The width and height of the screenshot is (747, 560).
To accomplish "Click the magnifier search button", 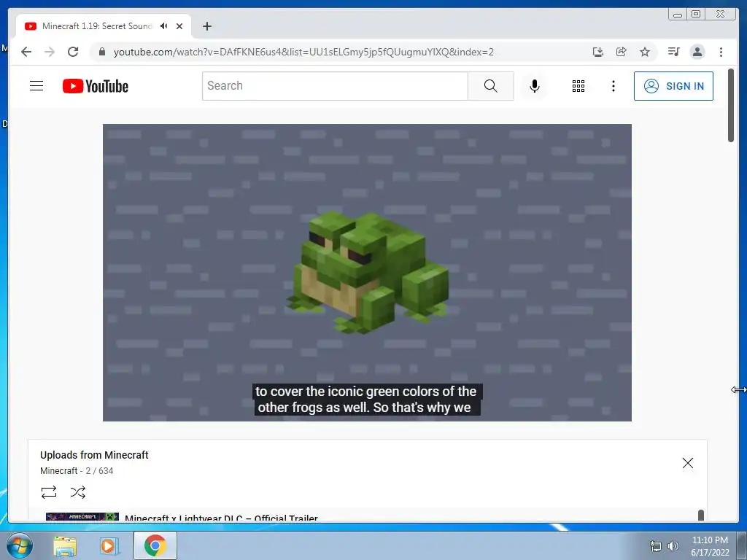I will point(491,86).
